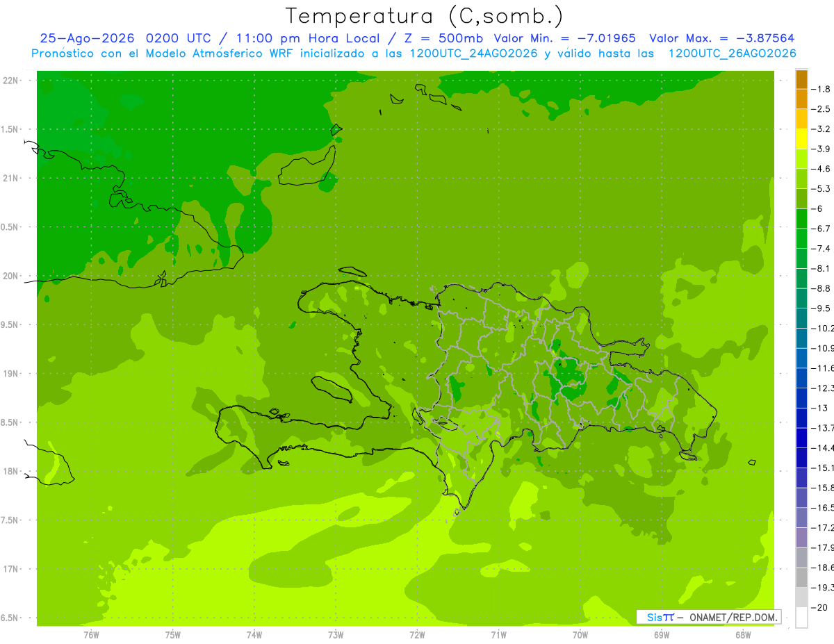Click the '73W' longitude label

(336, 635)
